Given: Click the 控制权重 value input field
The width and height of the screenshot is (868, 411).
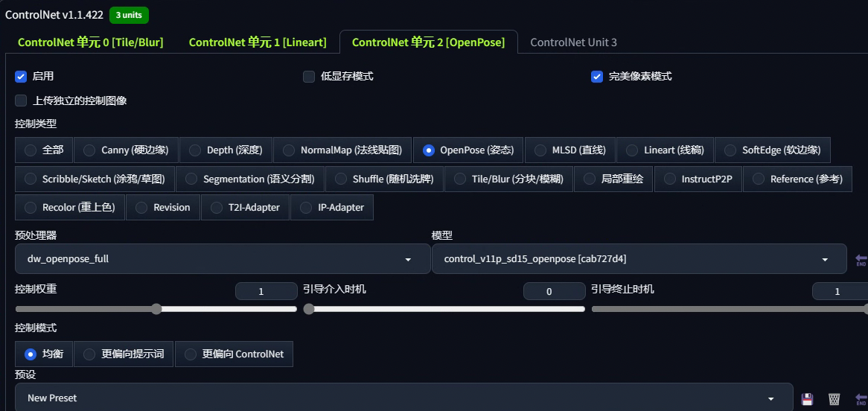Looking at the screenshot, I should pos(267,291).
